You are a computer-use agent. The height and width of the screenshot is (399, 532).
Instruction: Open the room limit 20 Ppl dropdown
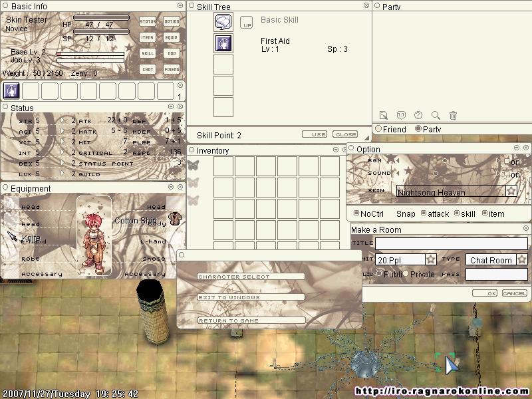click(430, 259)
